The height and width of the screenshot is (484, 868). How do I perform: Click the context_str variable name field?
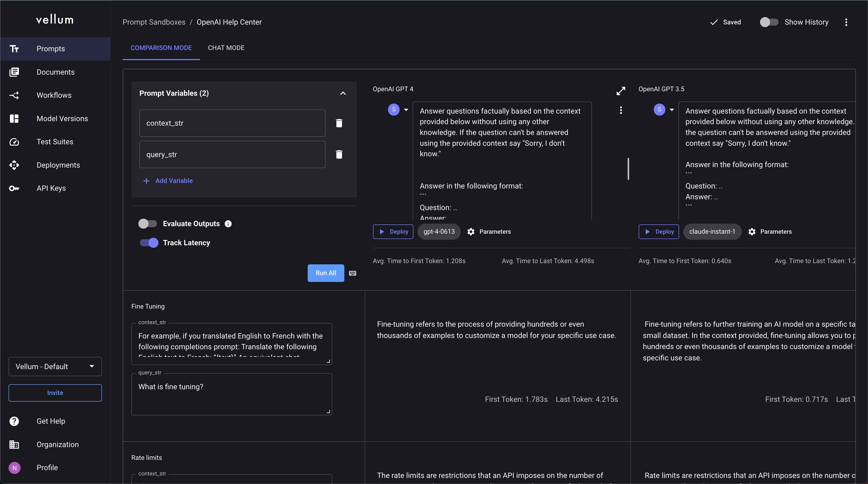click(232, 123)
